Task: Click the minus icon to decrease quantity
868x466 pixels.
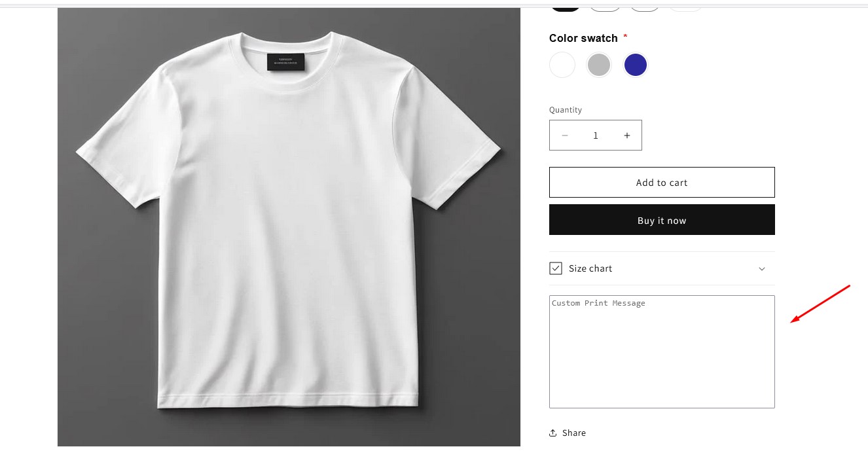Action: click(x=564, y=135)
